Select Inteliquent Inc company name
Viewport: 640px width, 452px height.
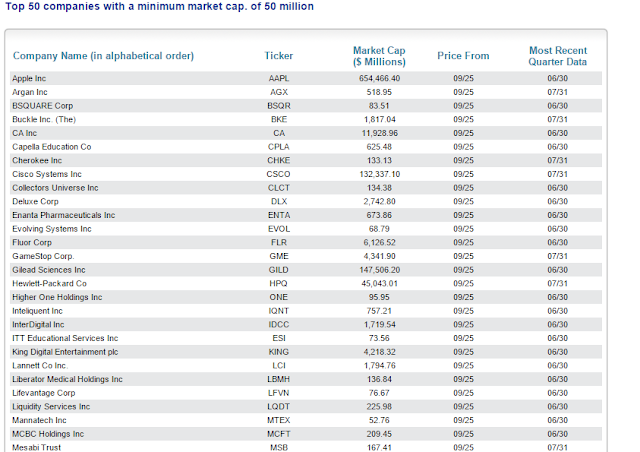[x=37, y=311]
